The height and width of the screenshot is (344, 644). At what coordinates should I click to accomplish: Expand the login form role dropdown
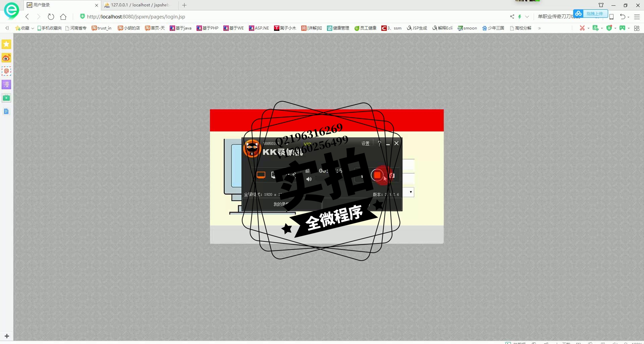(x=411, y=192)
